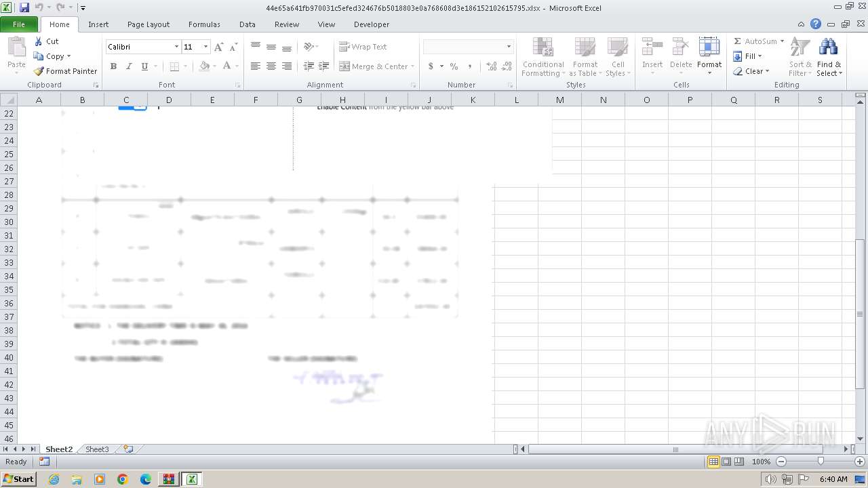Open the Windows Start button
868x488 pixels.
[18, 479]
